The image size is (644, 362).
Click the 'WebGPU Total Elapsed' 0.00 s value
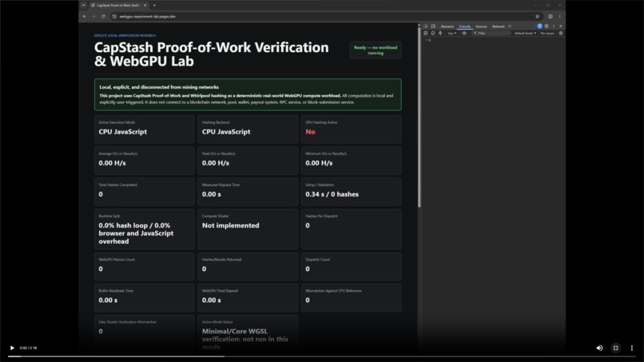(x=212, y=300)
